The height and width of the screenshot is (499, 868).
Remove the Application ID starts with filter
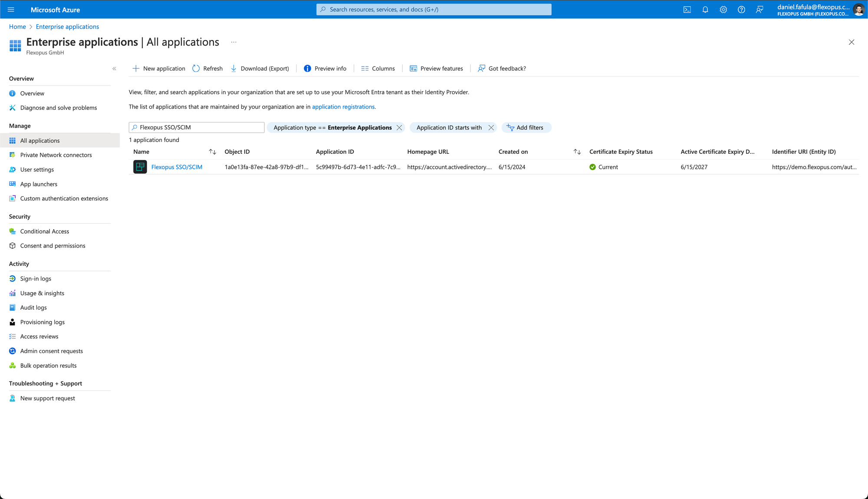[491, 128]
